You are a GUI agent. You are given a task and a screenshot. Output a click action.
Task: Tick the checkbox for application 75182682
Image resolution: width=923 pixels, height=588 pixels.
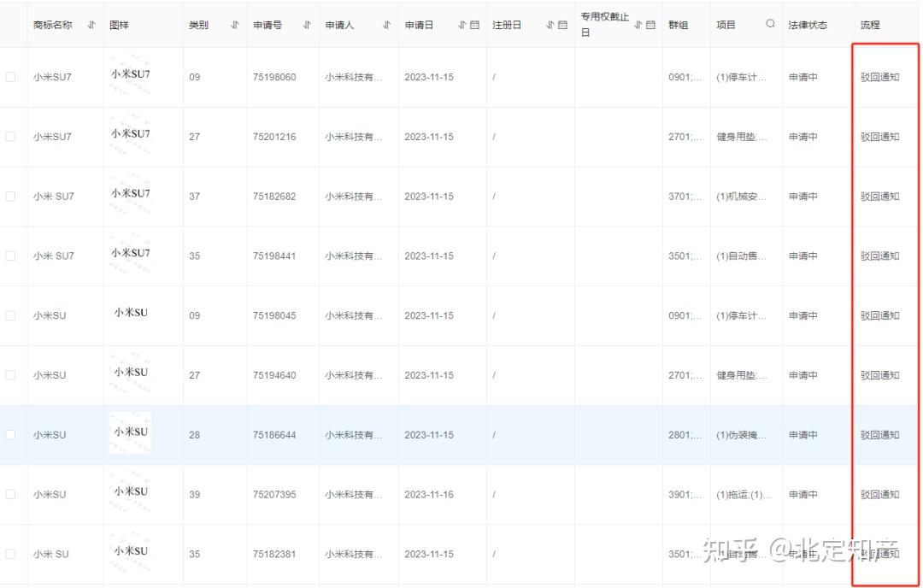(x=10, y=196)
